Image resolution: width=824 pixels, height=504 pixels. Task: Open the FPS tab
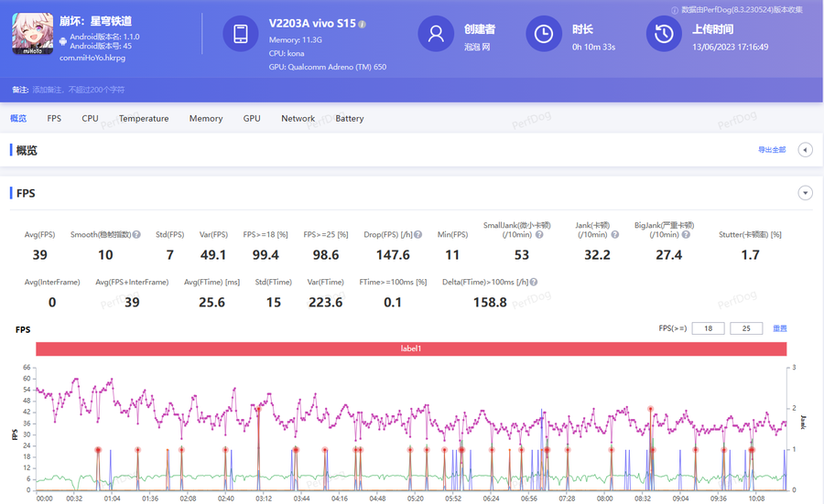pyautogui.click(x=54, y=118)
